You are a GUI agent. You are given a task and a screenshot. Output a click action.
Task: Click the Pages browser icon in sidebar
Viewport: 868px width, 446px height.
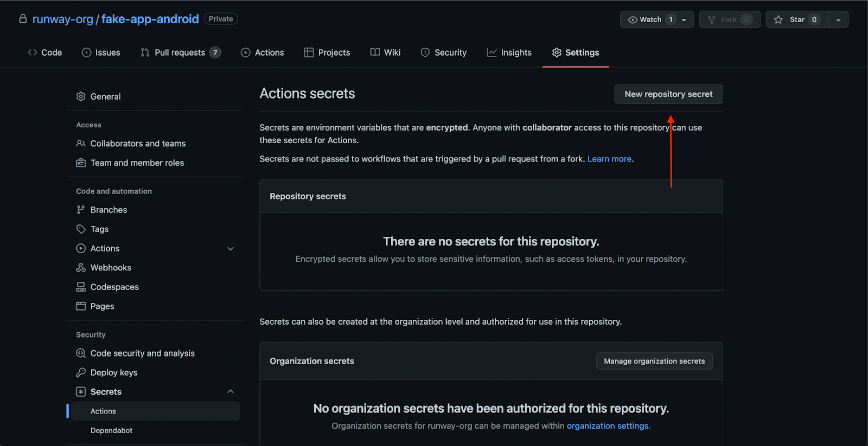(x=81, y=306)
